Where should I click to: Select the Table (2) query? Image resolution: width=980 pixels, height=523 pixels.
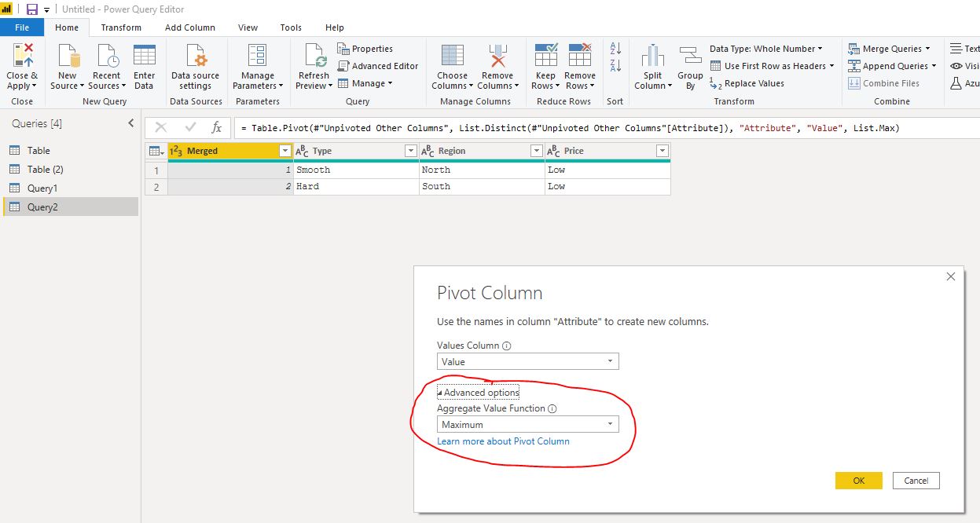click(x=71, y=169)
